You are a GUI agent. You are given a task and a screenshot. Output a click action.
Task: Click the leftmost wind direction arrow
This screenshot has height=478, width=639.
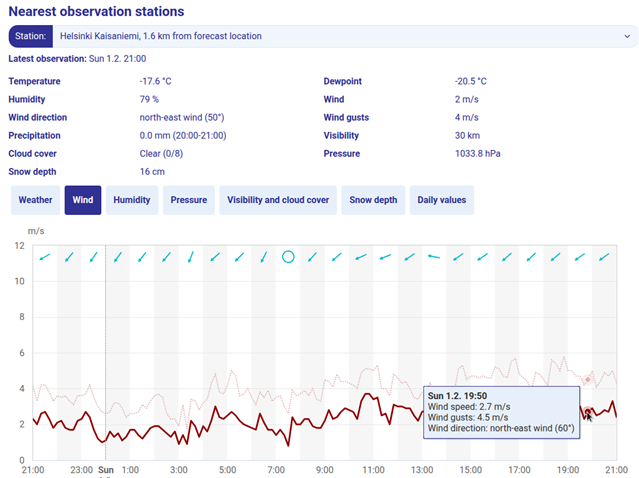click(44, 258)
